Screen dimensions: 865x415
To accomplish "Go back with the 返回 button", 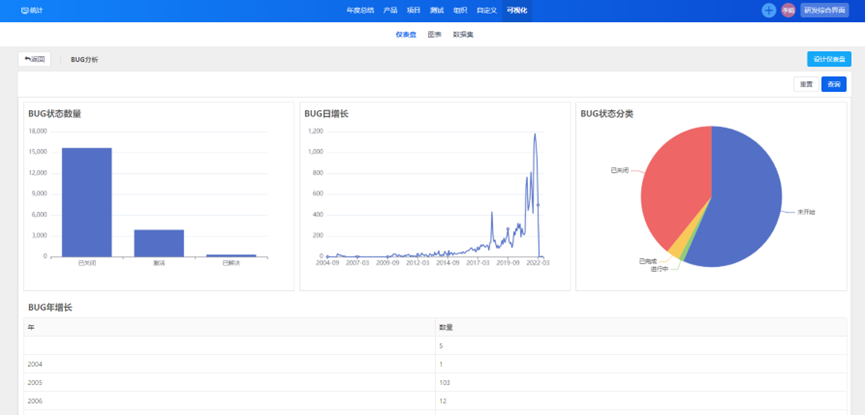I will (x=34, y=59).
